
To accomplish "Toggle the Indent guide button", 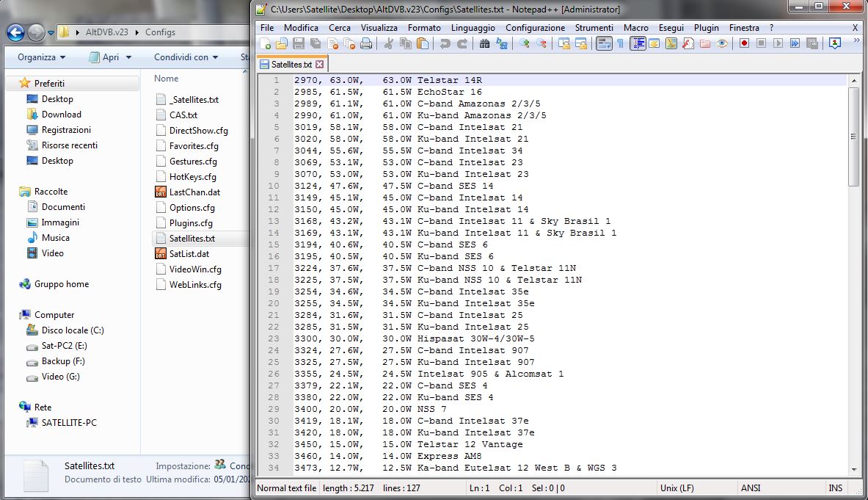I will [638, 44].
